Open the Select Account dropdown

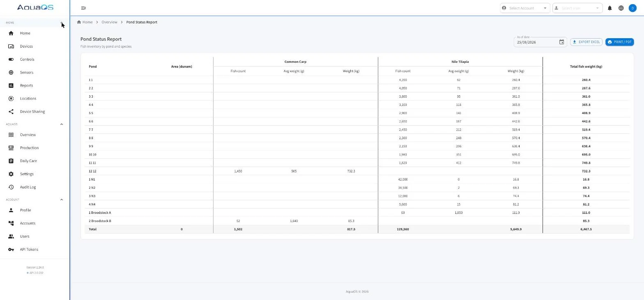pos(525,8)
